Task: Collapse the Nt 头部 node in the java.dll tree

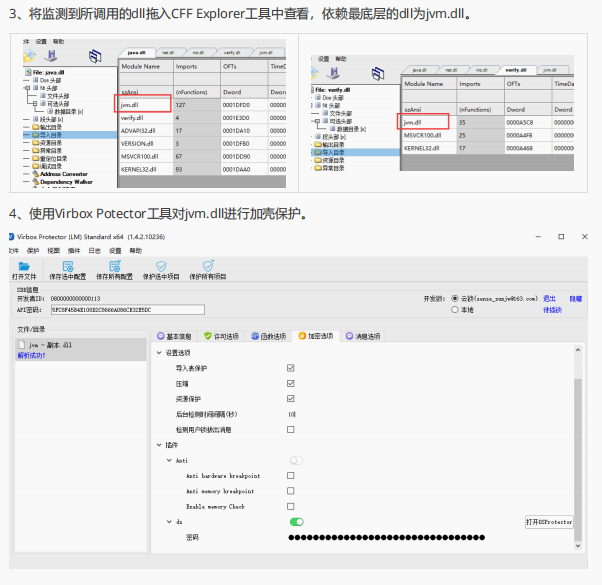Action: click(27, 88)
